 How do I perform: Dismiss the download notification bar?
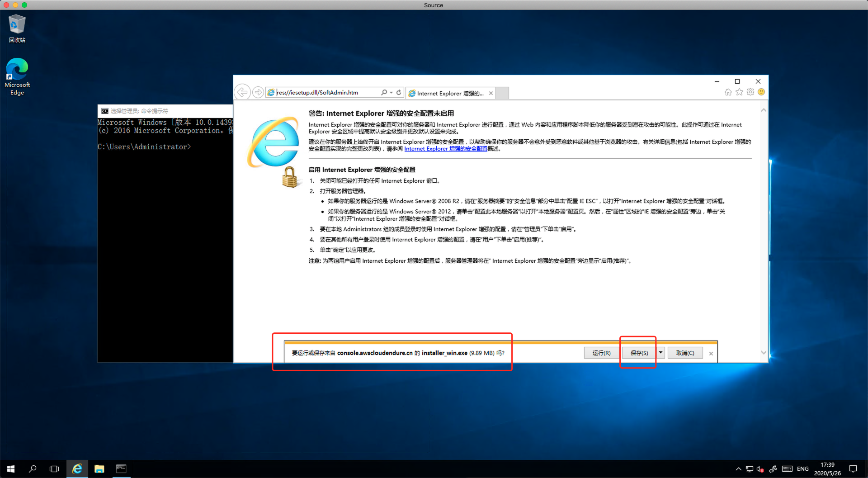coord(711,354)
